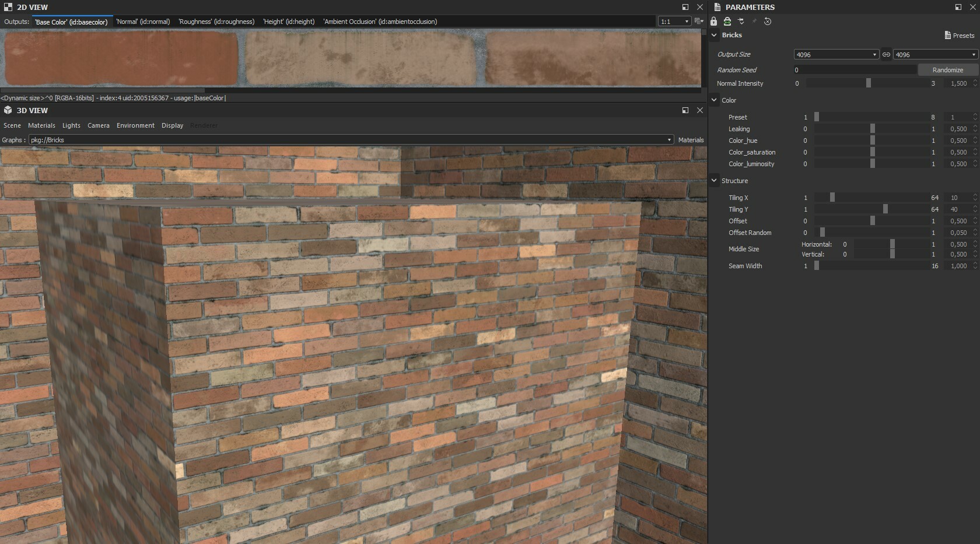This screenshot has width=980, height=544.
Task: Open the Presets menu
Action: (x=960, y=36)
